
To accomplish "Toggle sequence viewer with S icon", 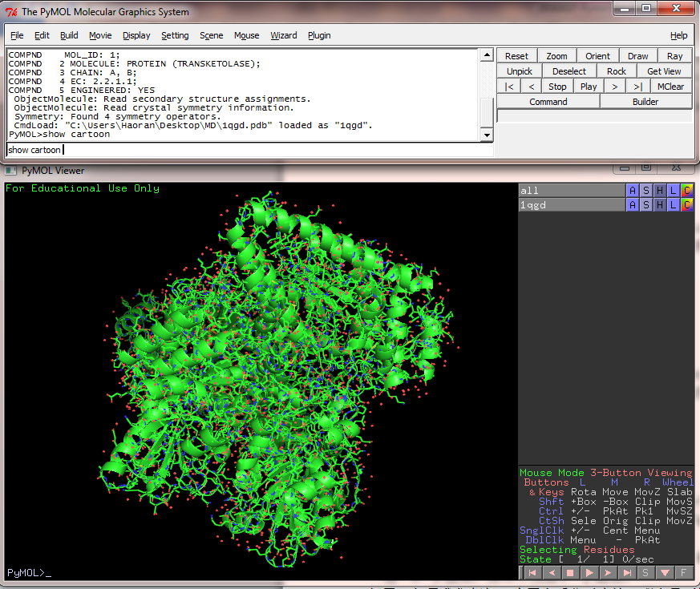I will (645, 572).
